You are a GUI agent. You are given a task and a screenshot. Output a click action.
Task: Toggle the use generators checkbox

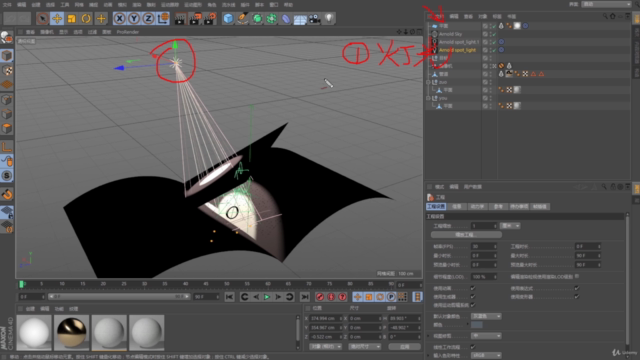tap(473, 296)
